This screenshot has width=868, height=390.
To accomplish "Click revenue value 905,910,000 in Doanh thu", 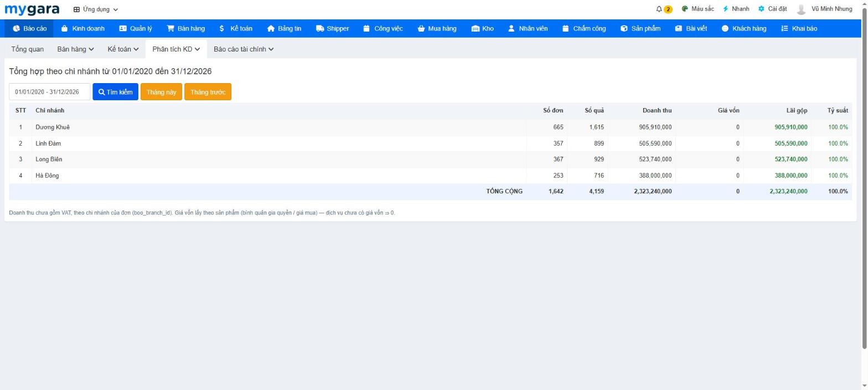I will [655, 127].
